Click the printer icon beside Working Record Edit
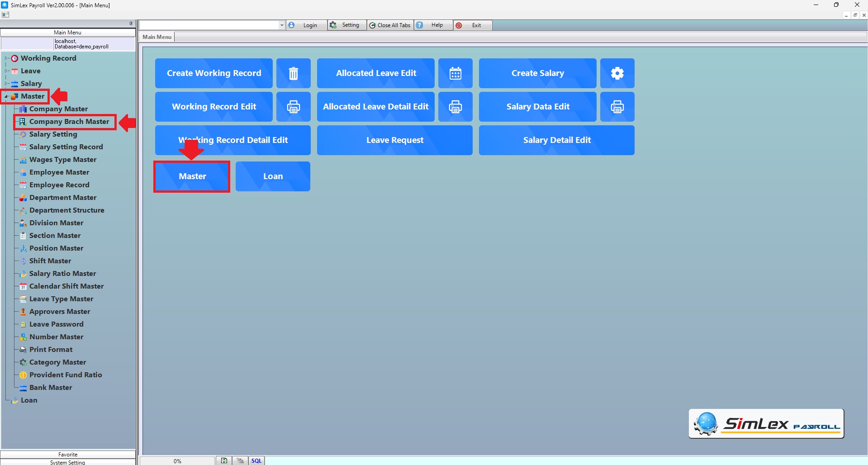This screenshot has width=868, height=465. (x=293, y=107)
